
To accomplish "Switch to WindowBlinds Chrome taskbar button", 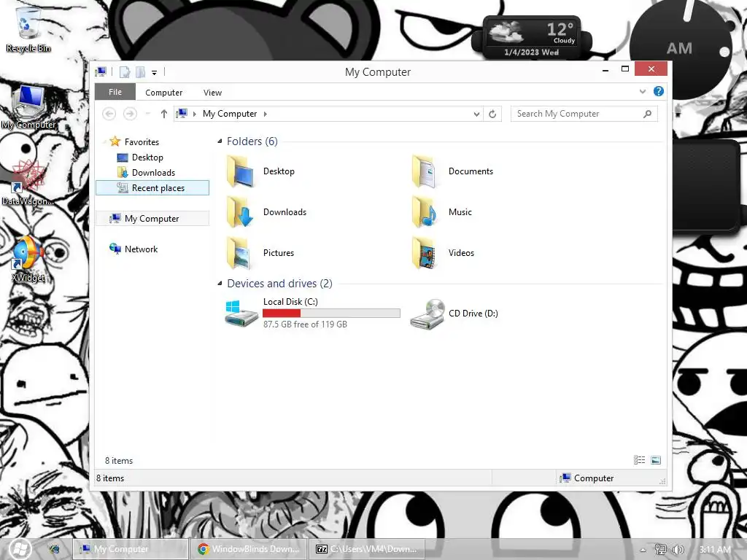I will [249, 549].
